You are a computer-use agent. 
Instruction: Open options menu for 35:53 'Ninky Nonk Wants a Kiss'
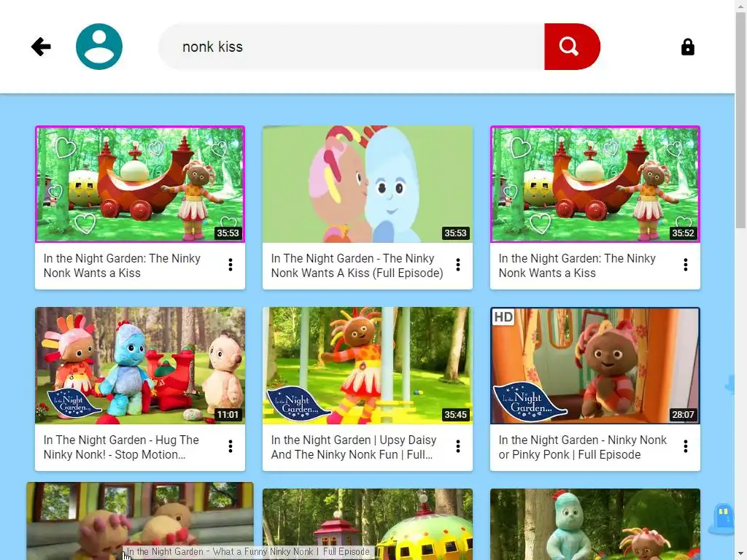click(231, 265)
